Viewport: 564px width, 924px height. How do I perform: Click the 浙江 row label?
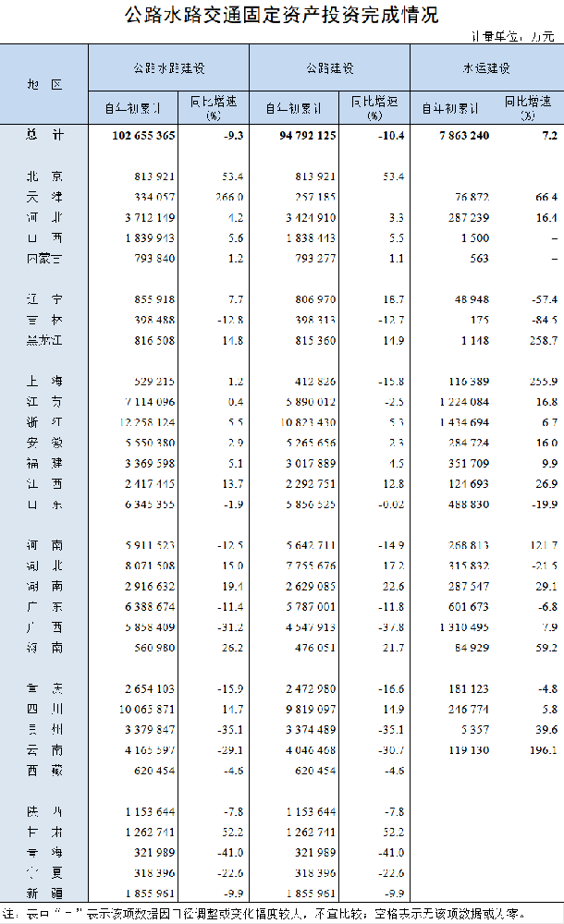pos(44,422)
